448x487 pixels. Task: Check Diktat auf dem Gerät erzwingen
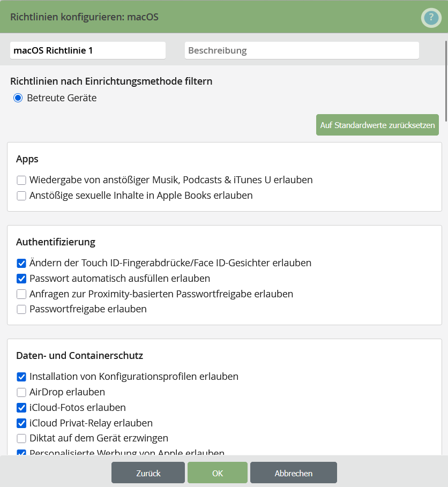point(21,438)
